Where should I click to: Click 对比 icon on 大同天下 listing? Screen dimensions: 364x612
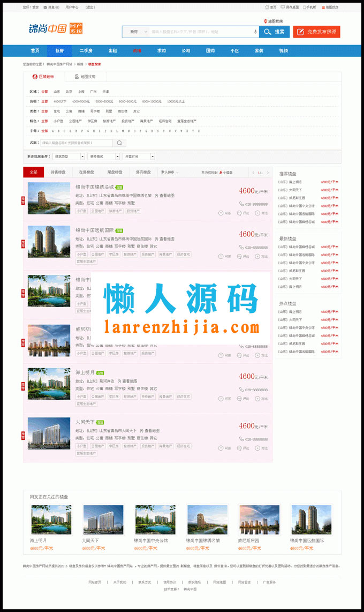click(x=257, y=448)
